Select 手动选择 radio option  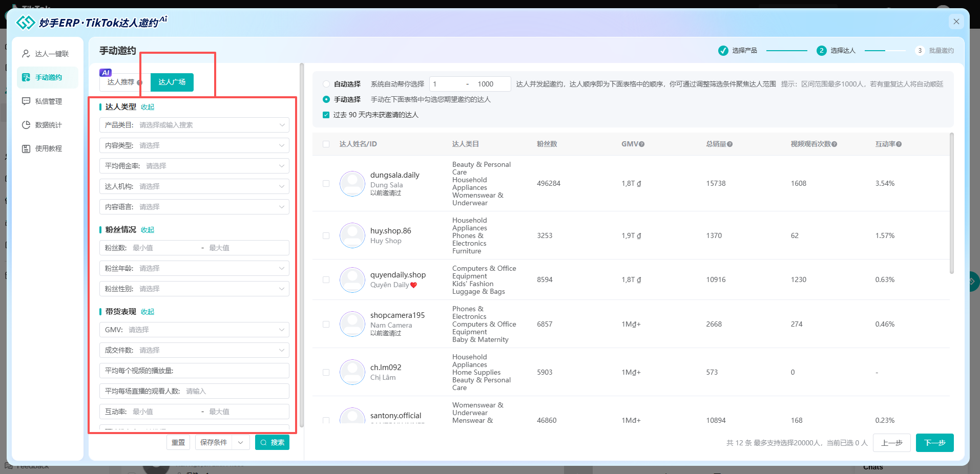coord(326,99)
